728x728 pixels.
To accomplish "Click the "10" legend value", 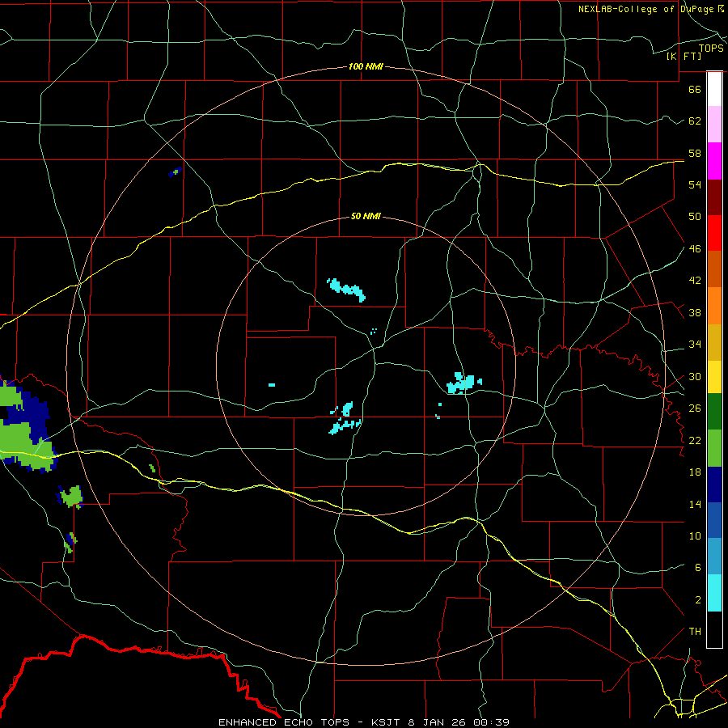I will point(695,536).
